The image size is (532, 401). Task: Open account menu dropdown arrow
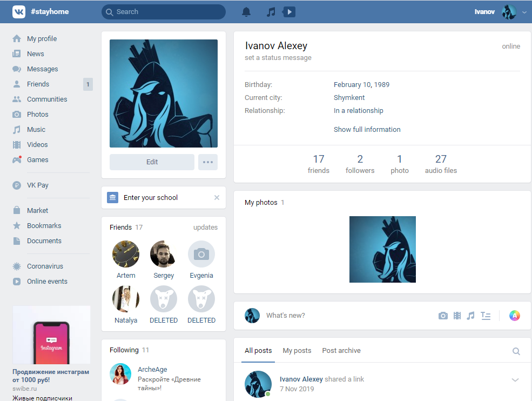tap(524, 12)
